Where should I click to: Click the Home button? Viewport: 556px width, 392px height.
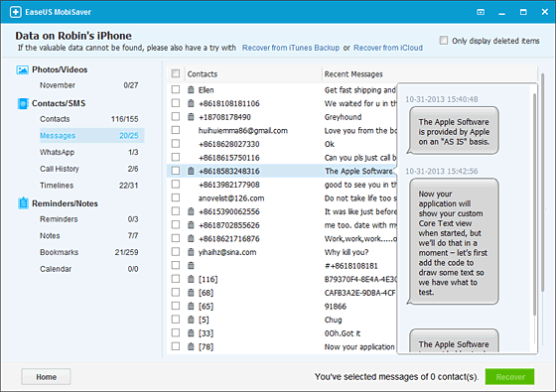(x=46, y=377)
